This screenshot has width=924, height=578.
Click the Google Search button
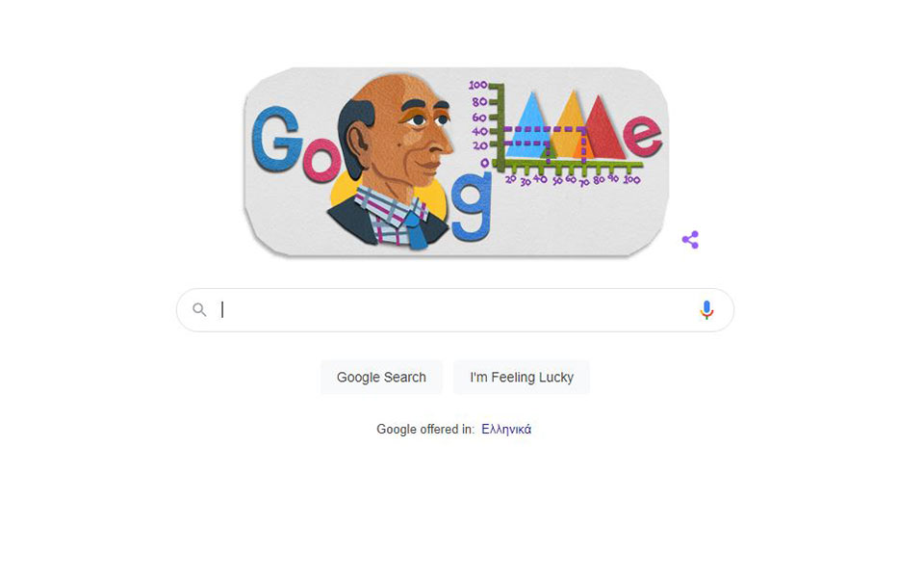(381, 377)
